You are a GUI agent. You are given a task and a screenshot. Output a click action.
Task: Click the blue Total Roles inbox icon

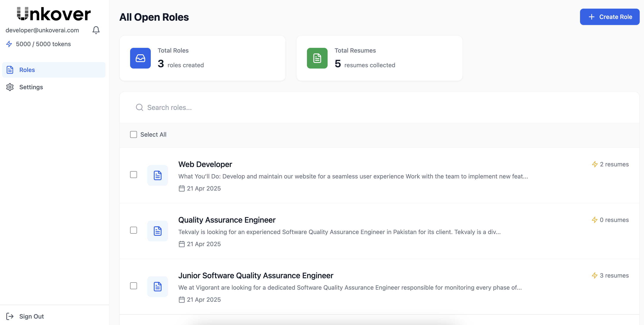pos(140,58)
